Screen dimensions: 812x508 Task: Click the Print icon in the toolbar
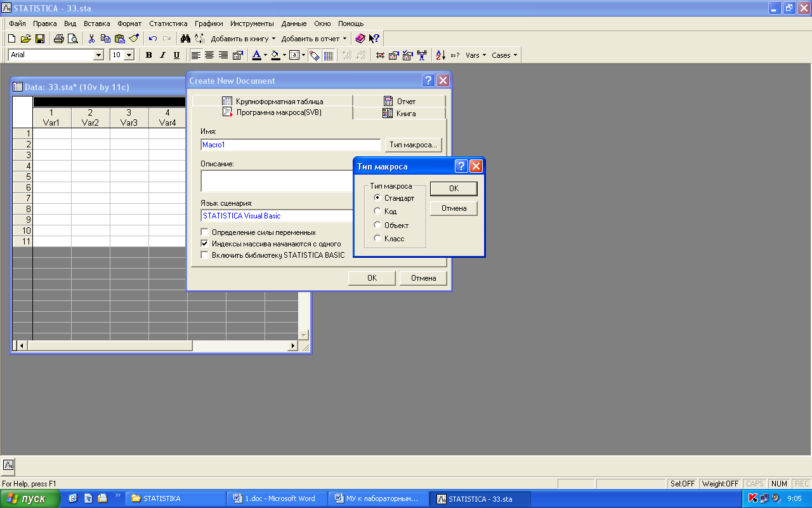click(x=58, y=39)
